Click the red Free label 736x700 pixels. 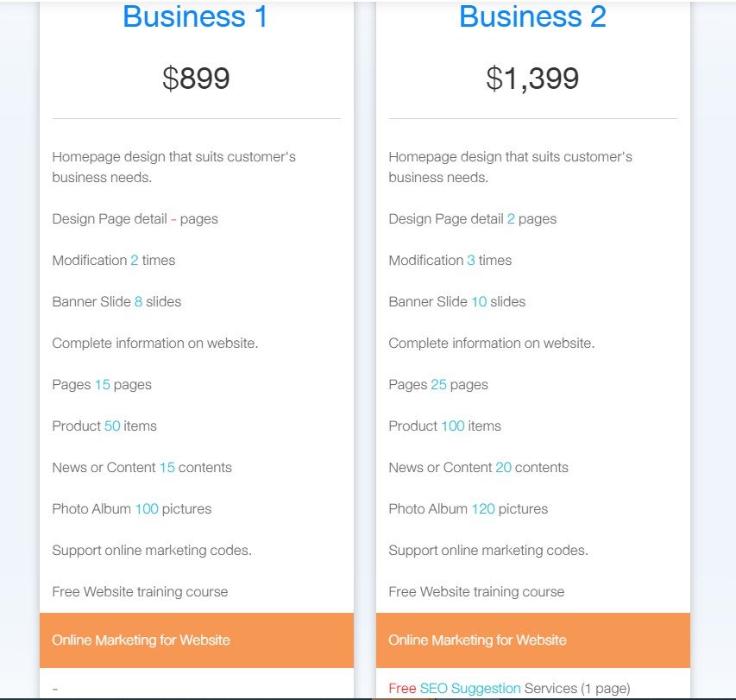click(x=402, y=688)
